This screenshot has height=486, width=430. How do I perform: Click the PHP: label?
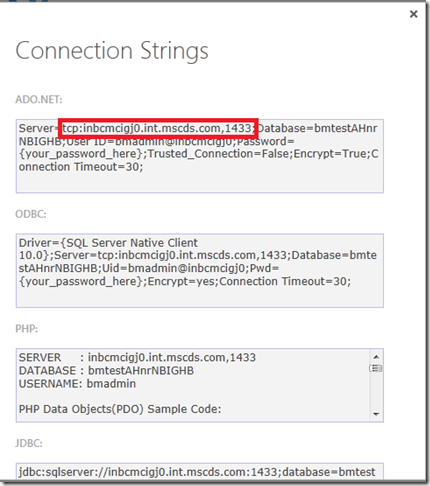click(x=27, y=329)
